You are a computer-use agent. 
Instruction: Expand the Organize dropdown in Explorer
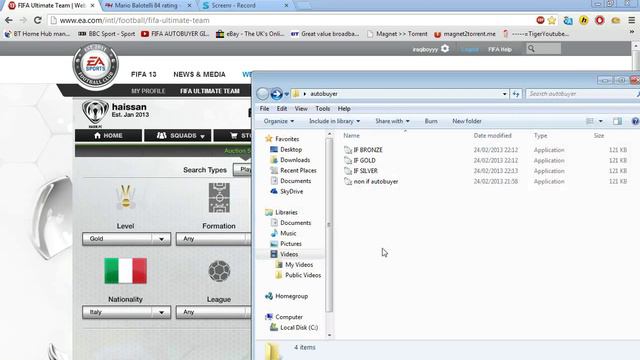tap(279, 121)
